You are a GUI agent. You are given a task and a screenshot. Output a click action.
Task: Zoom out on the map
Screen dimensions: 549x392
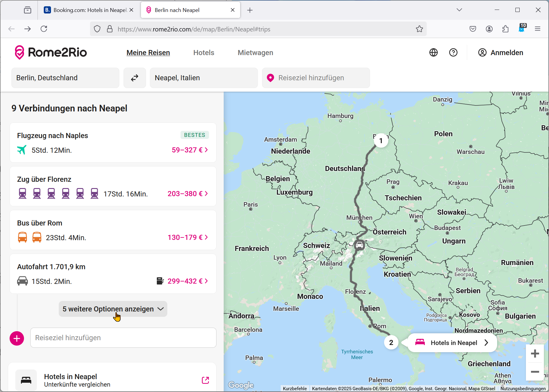535,372
